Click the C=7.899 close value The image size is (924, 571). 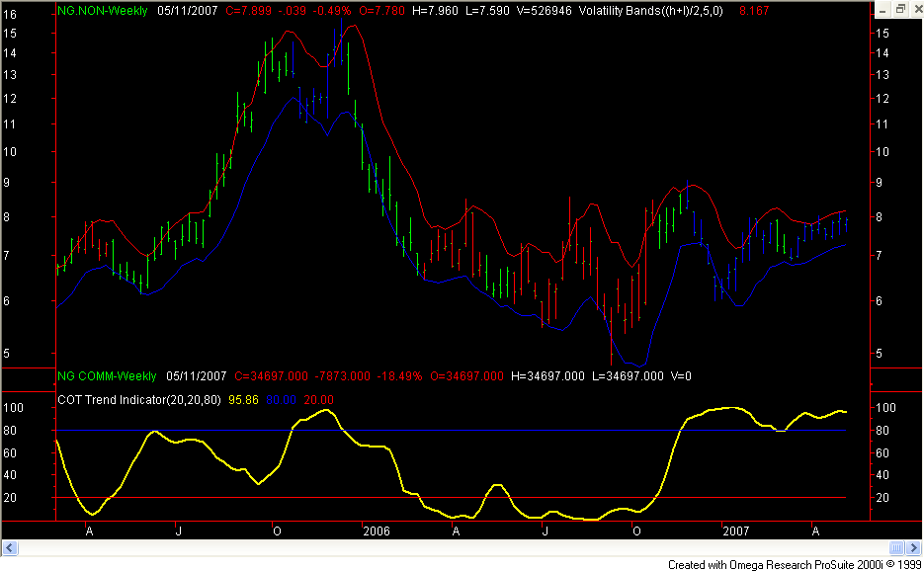point(249,11)
